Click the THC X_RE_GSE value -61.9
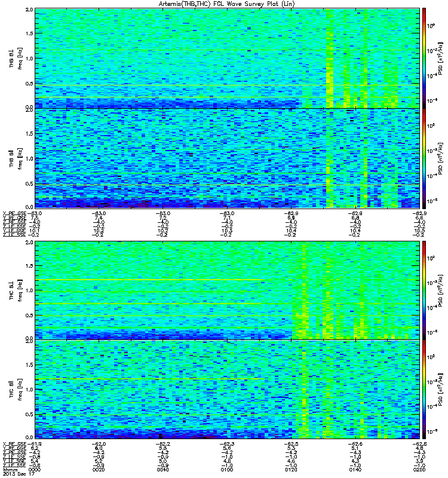 pyautogui.click(x=34, y=444)
